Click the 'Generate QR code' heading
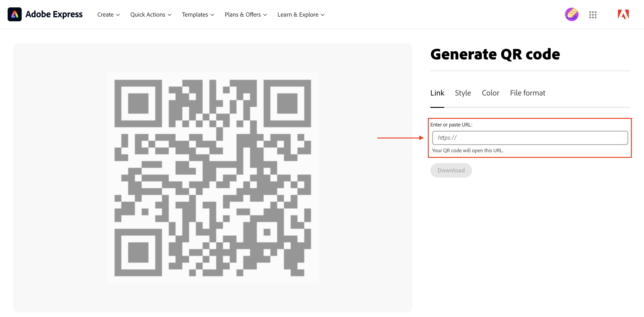 495,54
